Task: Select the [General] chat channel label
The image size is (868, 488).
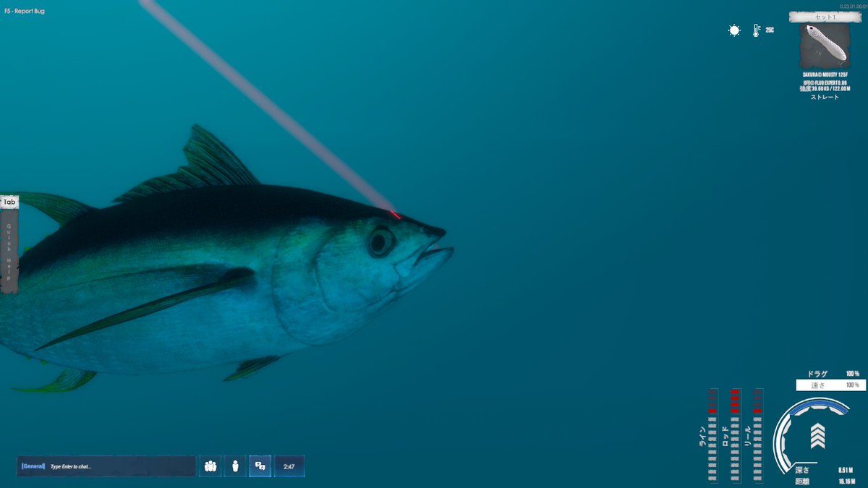Action: pos(33,466)
